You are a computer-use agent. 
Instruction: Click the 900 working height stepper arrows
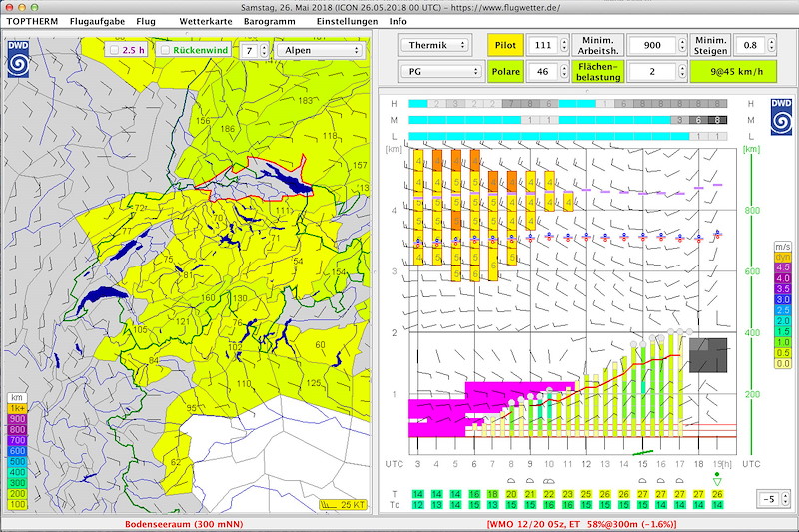[682, 45]
